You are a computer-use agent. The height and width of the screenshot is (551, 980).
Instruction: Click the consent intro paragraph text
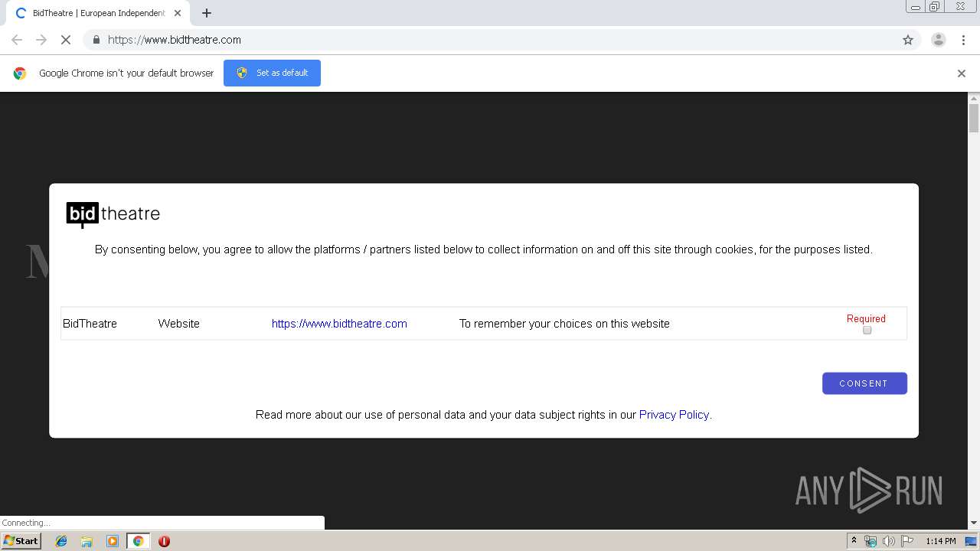[484, 249]
